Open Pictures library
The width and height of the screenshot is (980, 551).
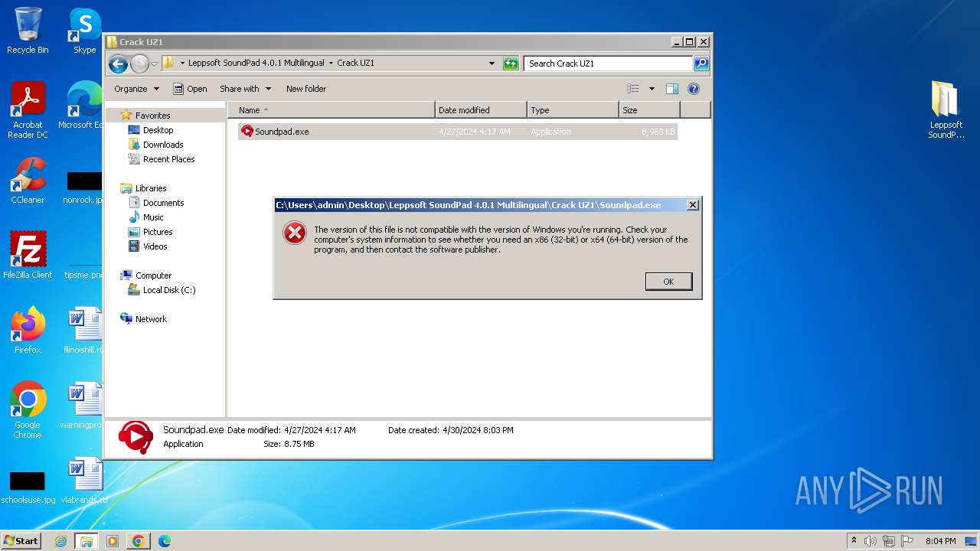(x=158, y=232)
